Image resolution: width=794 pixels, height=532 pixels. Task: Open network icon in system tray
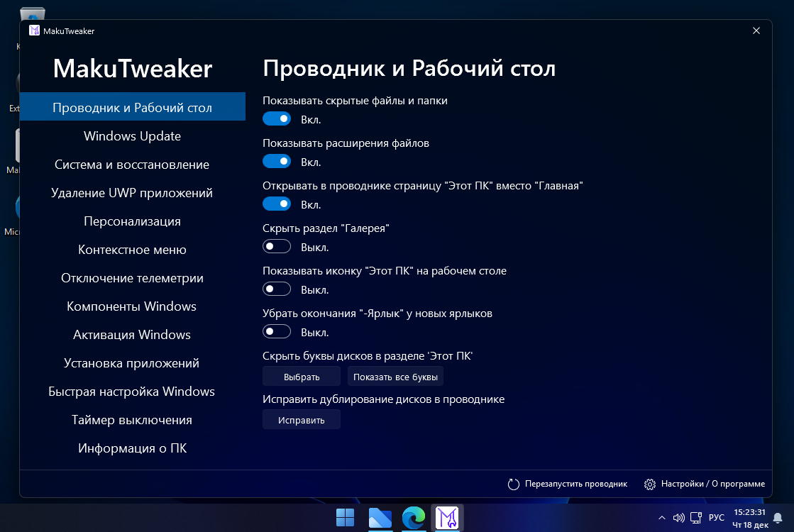click(696, 518)
